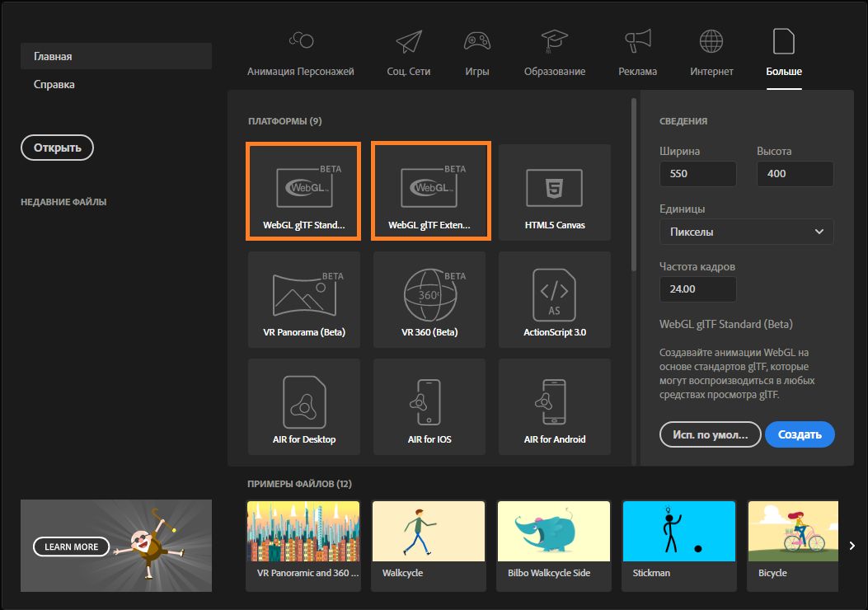The image size is (868, 610).
Task: Switch to the Интернет tab
Action: coord(711,54)
